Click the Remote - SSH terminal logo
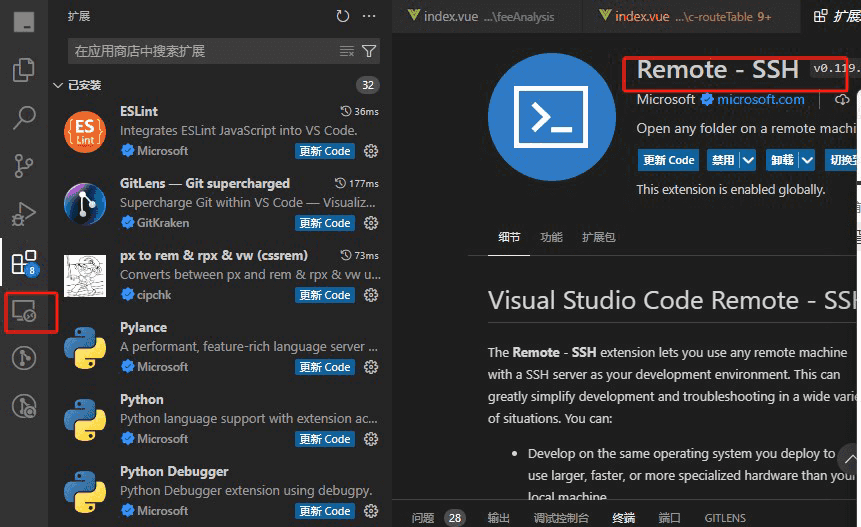The image size is (861, 527). point(551,117)
